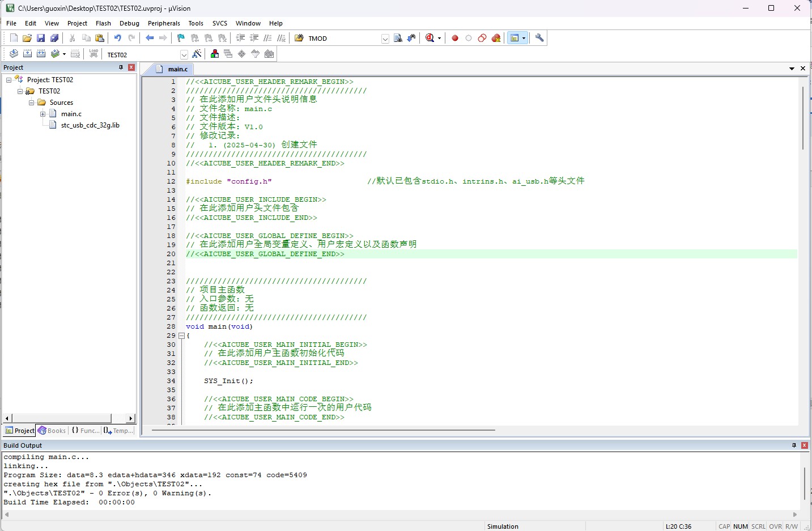
Task: Disable all breakpoints icon
Action: click(x=482, y=38)
